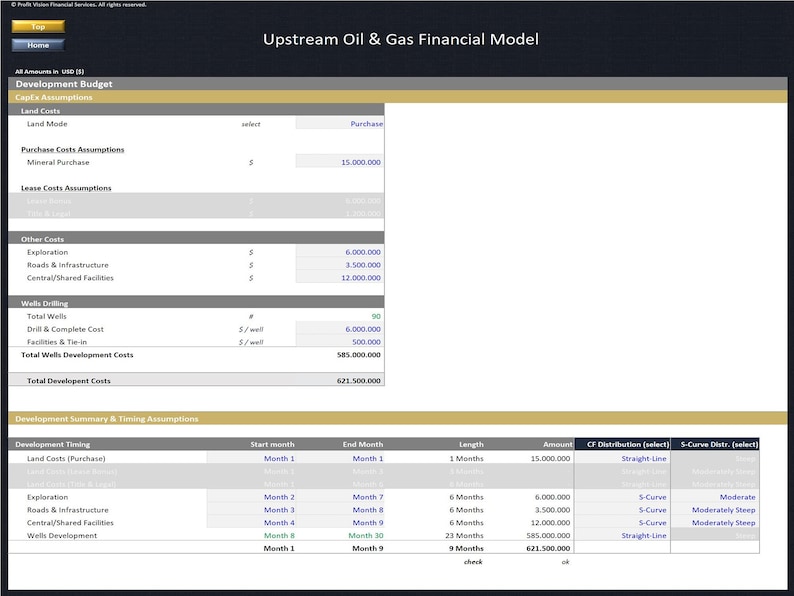
Task: Select Wells Development start Month 8
Action: coord(279,535)
